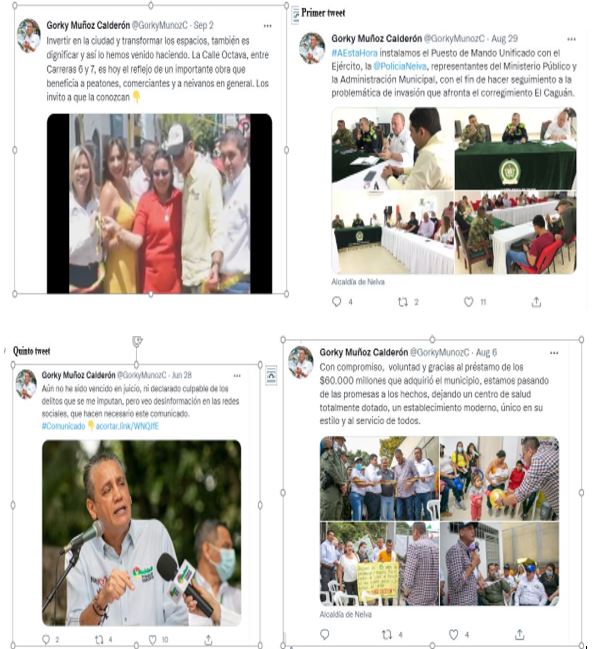Open the #Comunicado hashtag link
This screenshot has height=649, width=605.
[63, 426]
